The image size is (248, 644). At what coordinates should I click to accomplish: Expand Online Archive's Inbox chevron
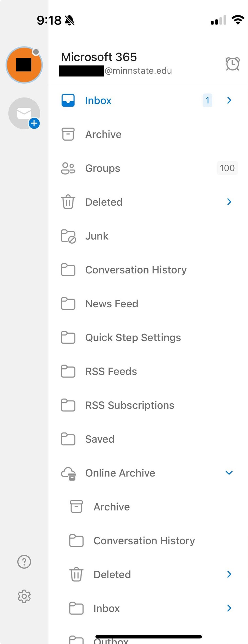click(x=229, y=608)
